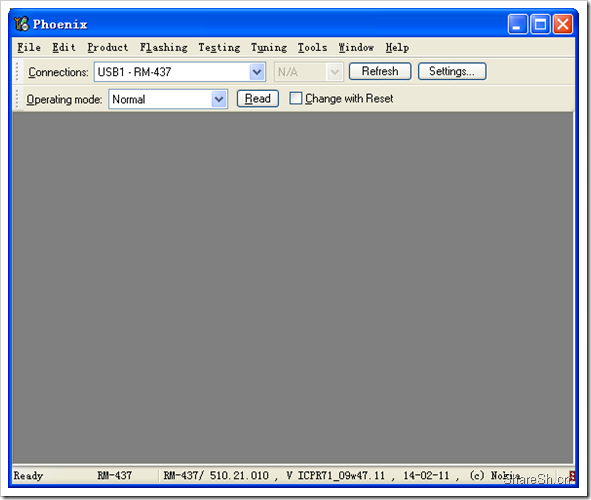Viewport: 591px width, 500px height.
Task: Click the Refresh button
Action: point(380,71)
